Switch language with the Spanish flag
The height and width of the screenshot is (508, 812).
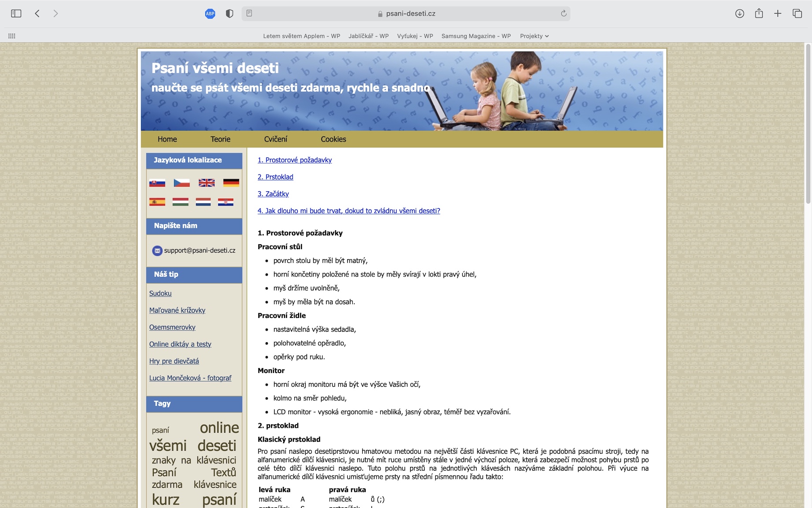point(157,202)
